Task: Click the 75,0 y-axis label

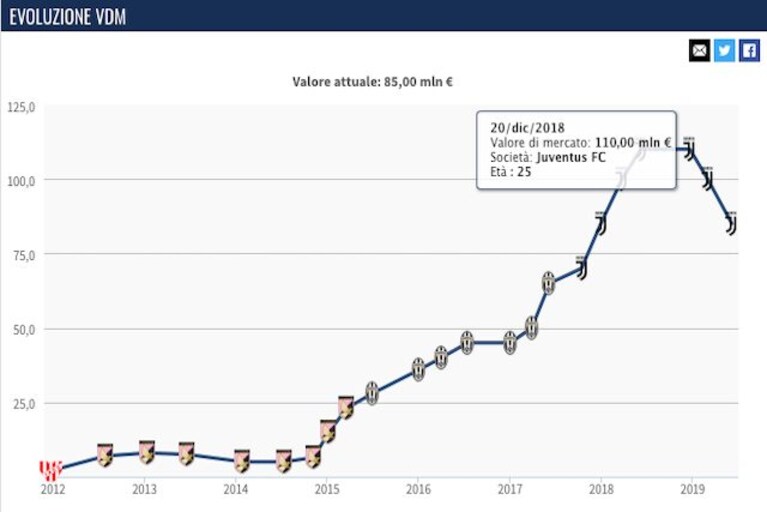Action: click(x=24, y=256)
